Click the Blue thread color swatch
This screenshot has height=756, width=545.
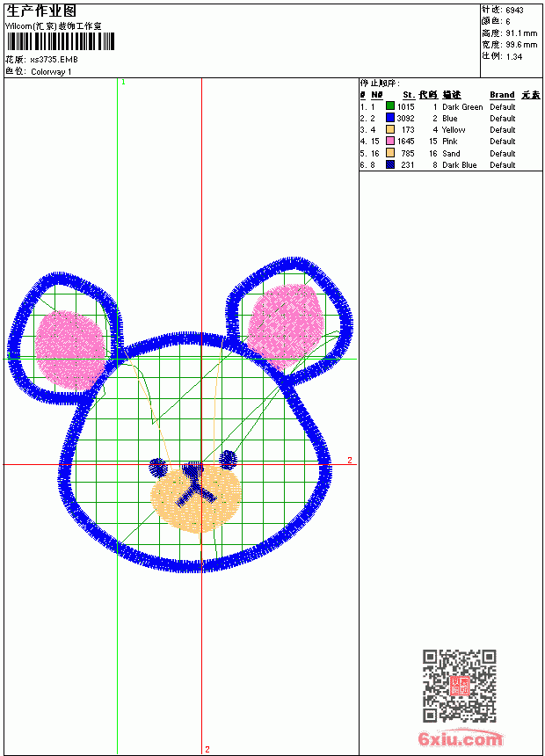390,118
